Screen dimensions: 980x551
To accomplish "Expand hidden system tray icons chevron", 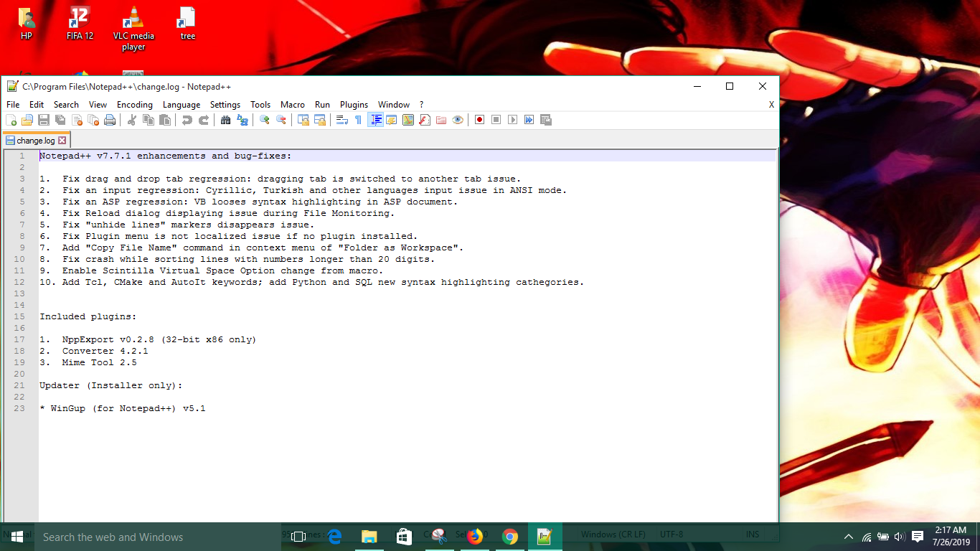I will tap(849, 537).
